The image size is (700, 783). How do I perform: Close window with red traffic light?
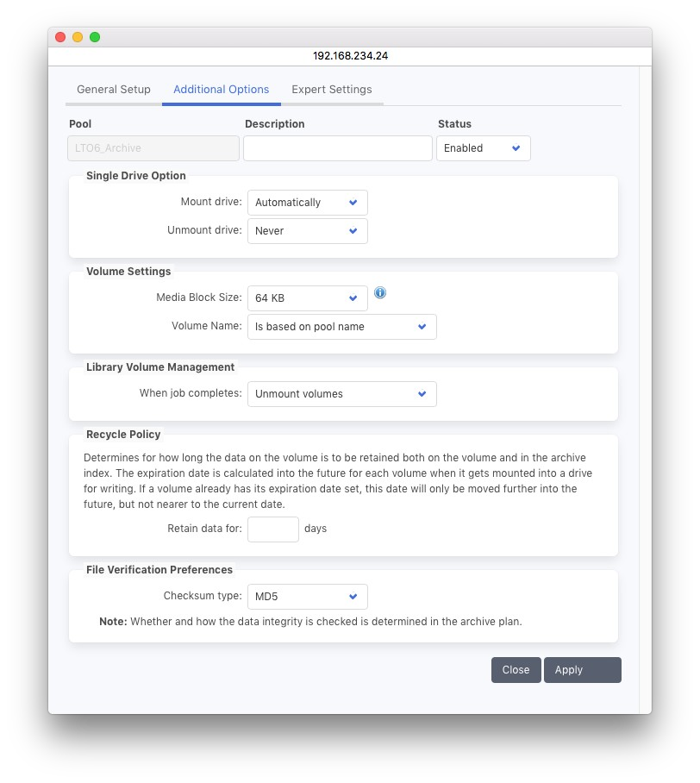click(x=60, y=37)
